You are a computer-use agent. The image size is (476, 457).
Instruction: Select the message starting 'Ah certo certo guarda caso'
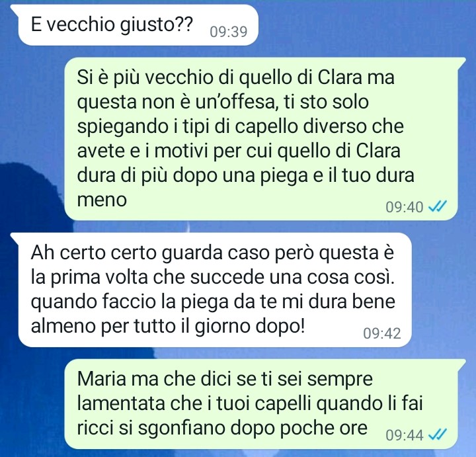pyautogui.click(x=215, y=290)
